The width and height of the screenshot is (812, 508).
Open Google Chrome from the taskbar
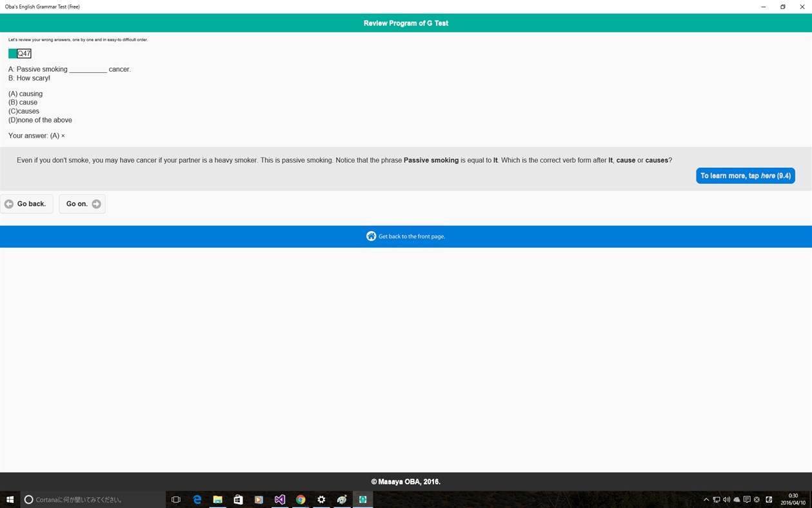pos(300,499)
